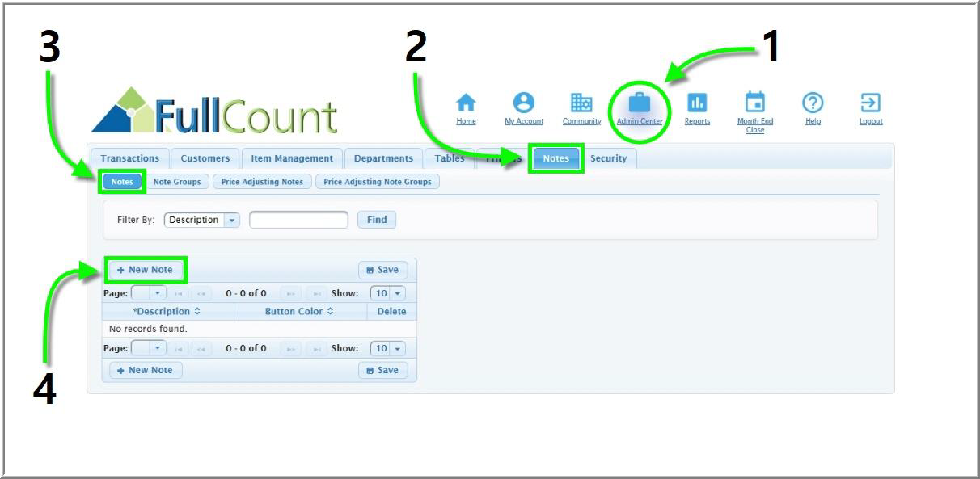
Task: Select the Note Groups sub-tab
Action: click(x=176, y=182)
